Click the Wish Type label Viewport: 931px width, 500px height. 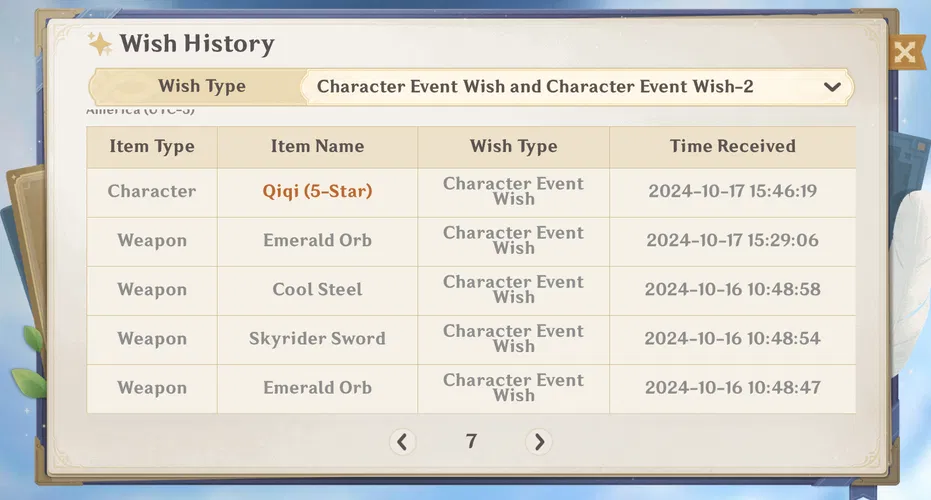point(201,86)
